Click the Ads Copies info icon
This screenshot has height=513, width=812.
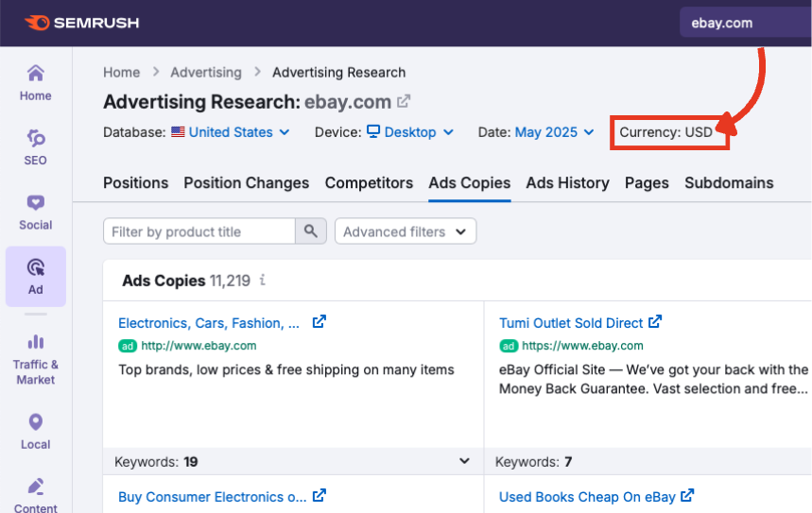tap(262, 281)
